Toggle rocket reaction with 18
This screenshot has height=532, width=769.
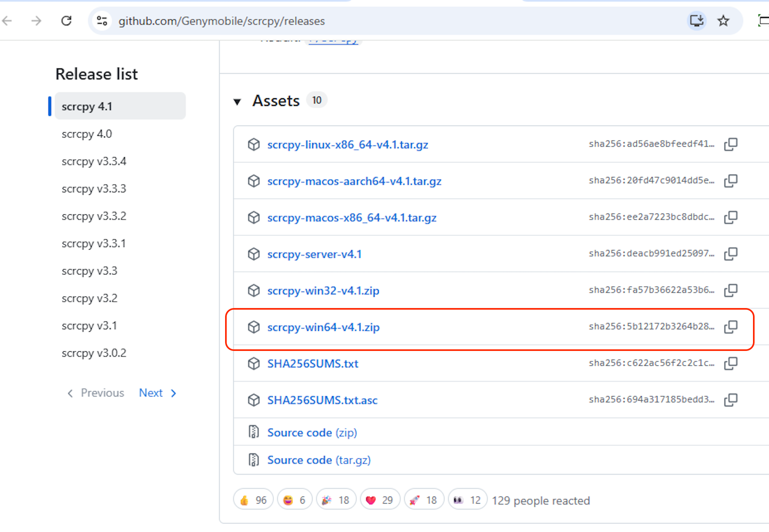(x=424, y=500)
